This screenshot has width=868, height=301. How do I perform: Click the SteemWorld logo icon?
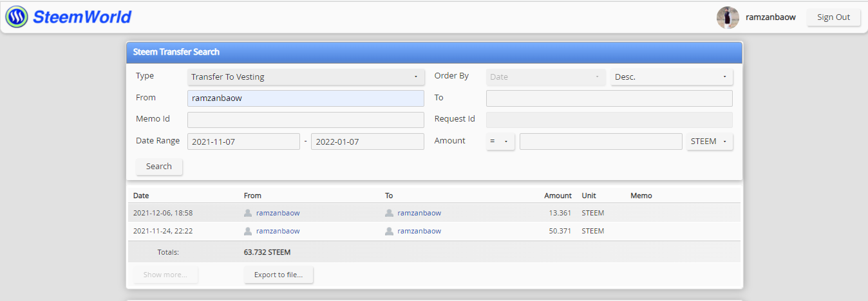[x=17, y=17]
